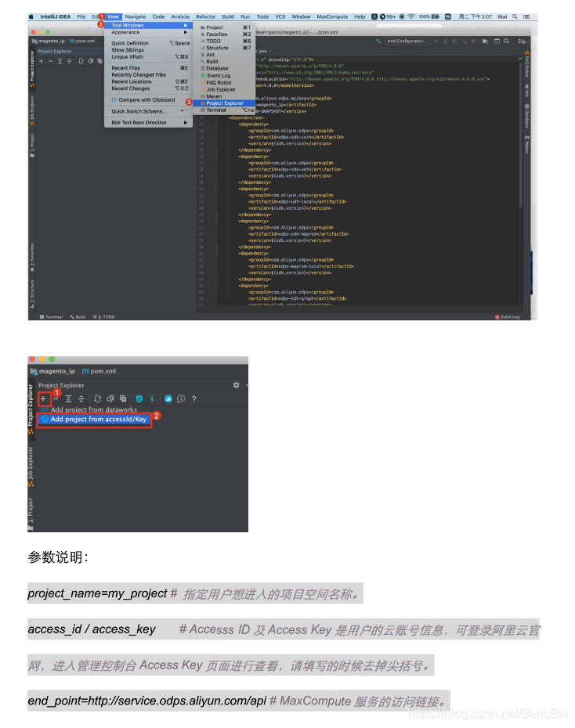The image size is (575, 728).
Task: Open the View menu in the menu bar
Action: 113,16
